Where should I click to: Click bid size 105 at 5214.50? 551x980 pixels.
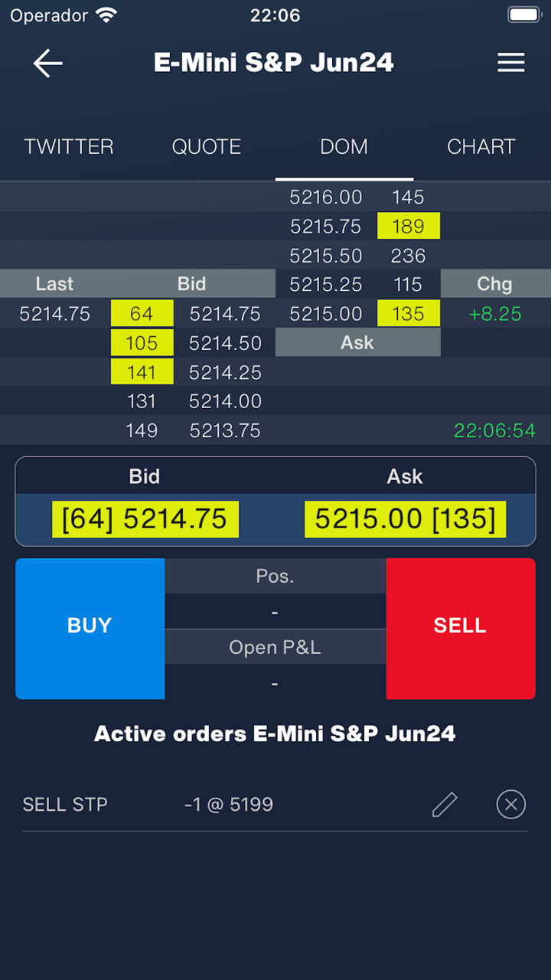[x=142, y=343]
